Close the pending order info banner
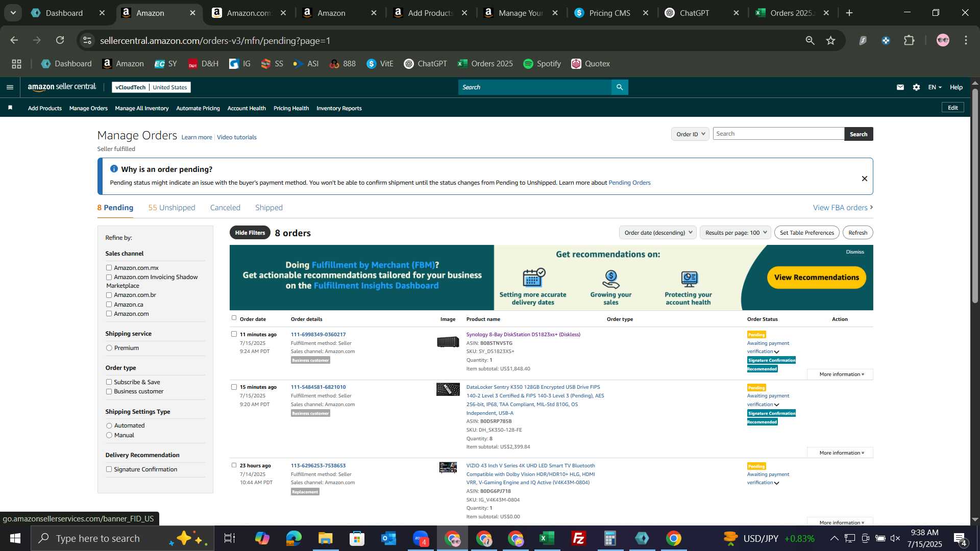The height and width of the screenshot is (551, 980). [x=865, y=179]
